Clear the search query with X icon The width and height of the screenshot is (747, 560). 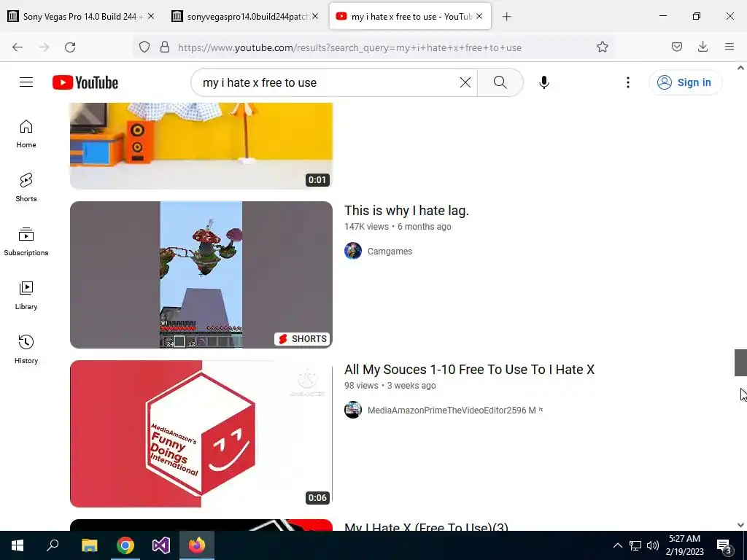pyautogui.click(x=465, y=82)
